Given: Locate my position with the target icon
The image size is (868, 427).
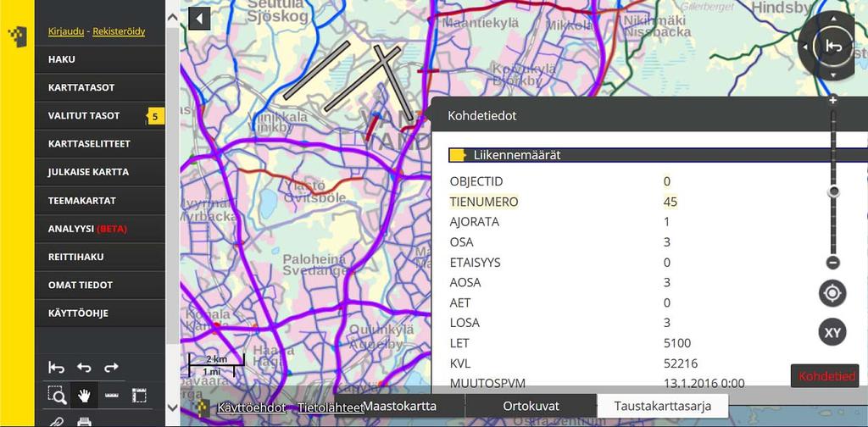Looking at the screenshot, I should pyautogui.click(x=832, y=293).
